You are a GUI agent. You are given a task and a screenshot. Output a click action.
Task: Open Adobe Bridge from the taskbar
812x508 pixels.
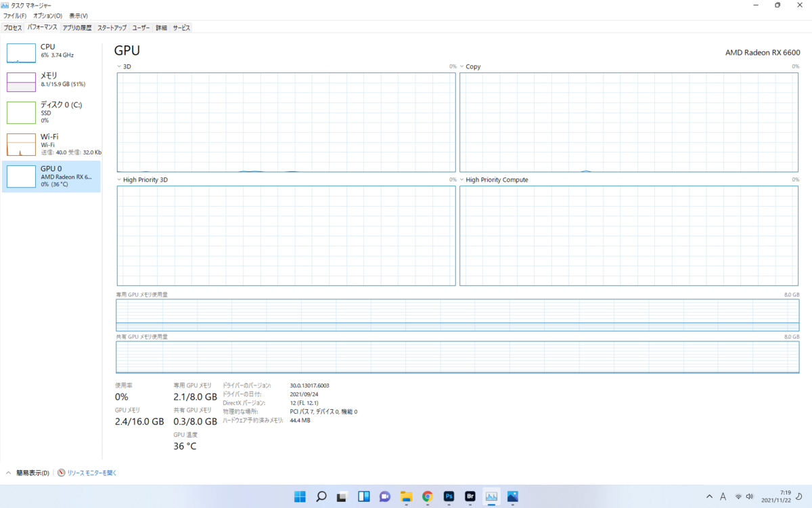tap(470, 496)
